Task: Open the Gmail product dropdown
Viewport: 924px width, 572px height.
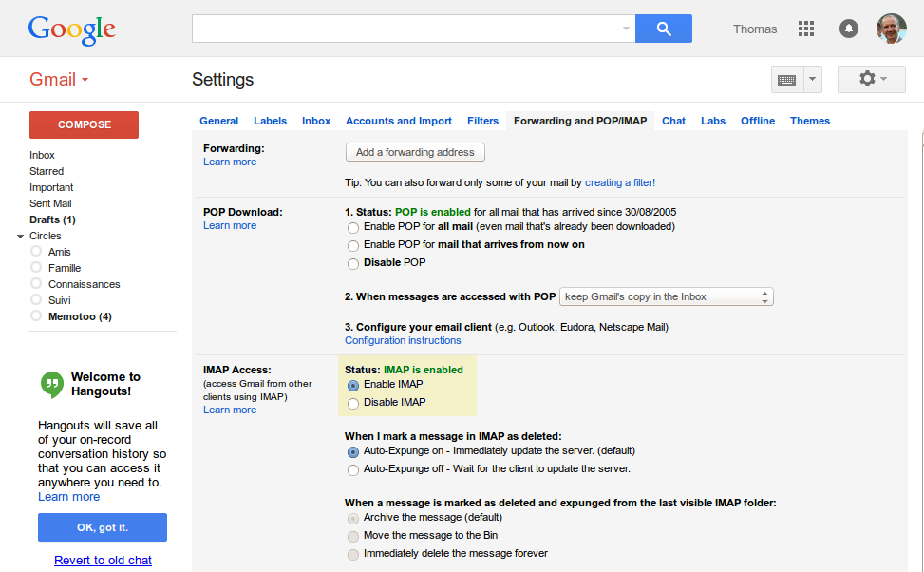Action: (x=59, y=79)
